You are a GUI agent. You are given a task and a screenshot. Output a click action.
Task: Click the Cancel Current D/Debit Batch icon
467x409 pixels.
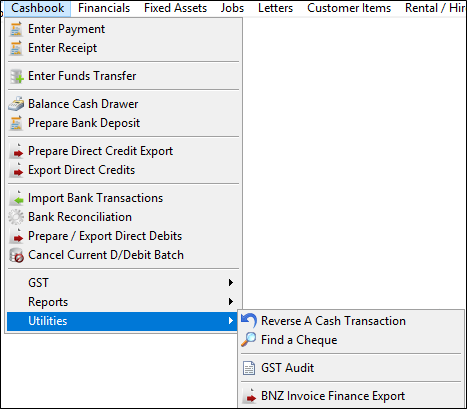[16, 255]
